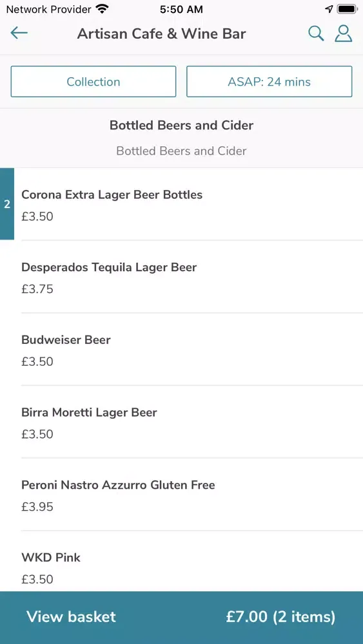Tap the £7.00 (2 items) basket total
This screenshot has height=644, width=363.
click(280, 616)
